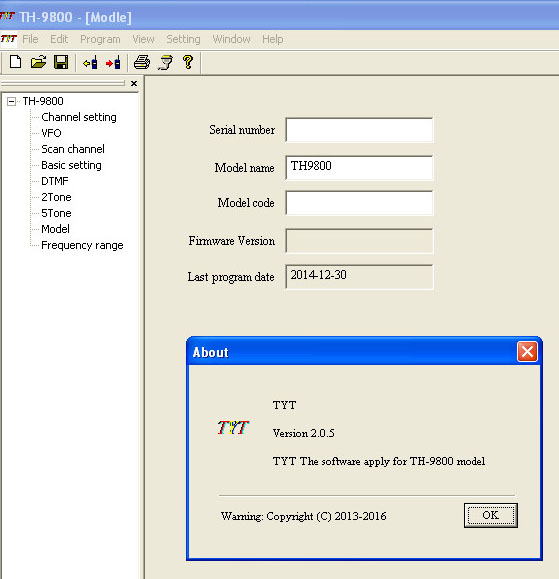Select Frequency range in the tree
559x579 pixels.
click(82, 245)
